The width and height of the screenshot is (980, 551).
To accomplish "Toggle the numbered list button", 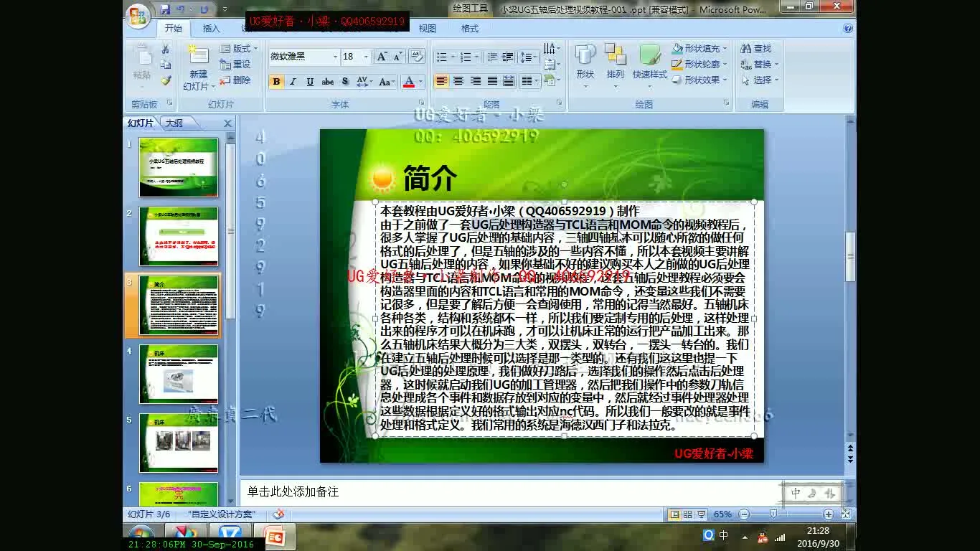I will pos(467,57).
